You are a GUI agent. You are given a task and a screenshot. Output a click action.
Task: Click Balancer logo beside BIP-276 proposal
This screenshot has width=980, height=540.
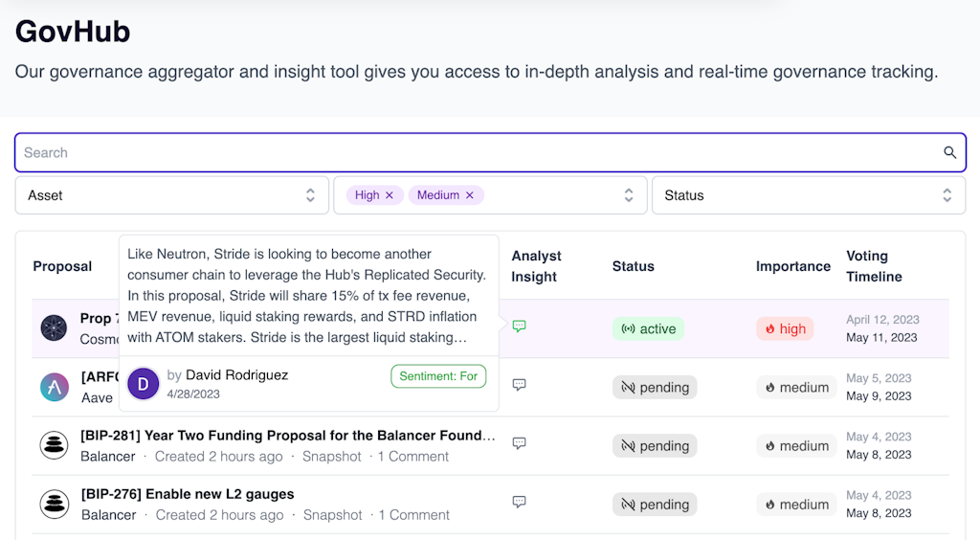coord(54,504)
